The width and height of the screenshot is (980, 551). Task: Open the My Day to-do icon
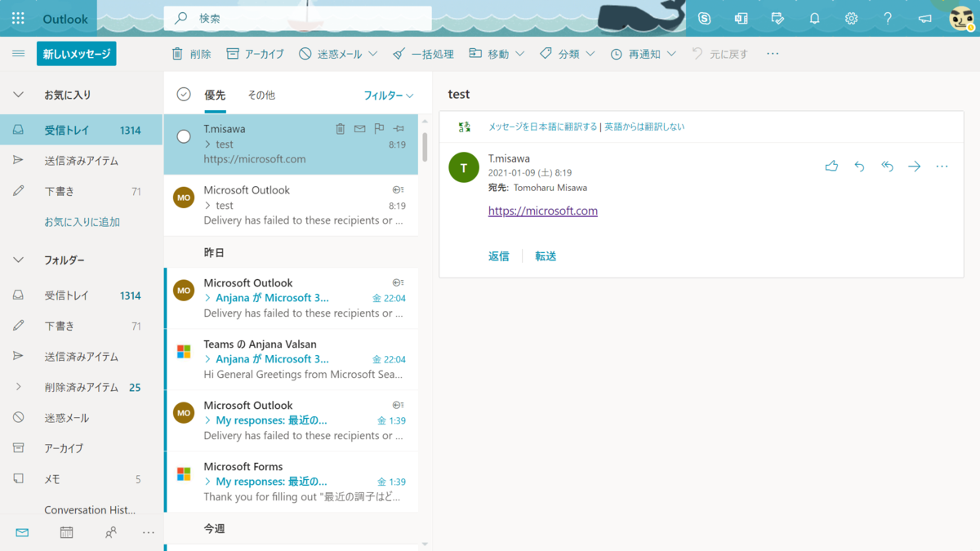[x=777, y=18]
